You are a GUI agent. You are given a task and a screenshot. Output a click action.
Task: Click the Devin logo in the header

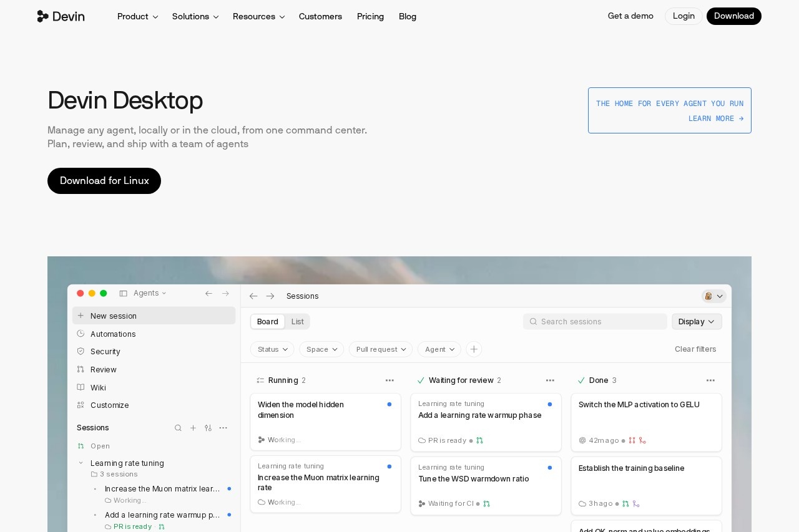[x=61, y=16]
